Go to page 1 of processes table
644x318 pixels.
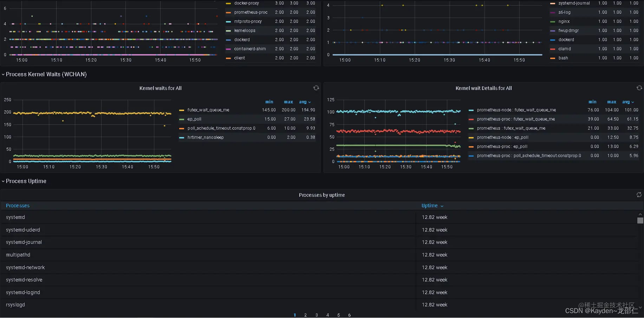click(x=294, y=315)
